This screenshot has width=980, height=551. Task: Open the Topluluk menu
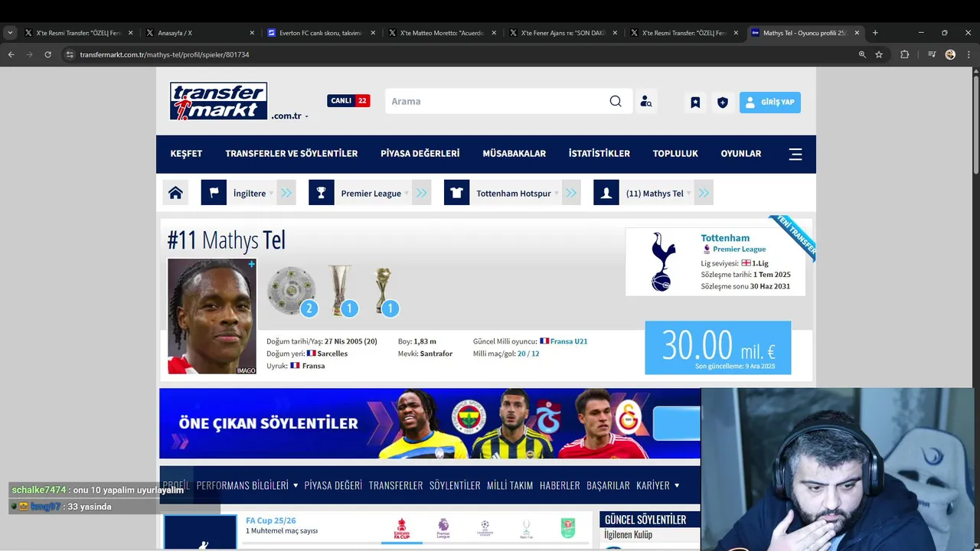click(675, 154)
